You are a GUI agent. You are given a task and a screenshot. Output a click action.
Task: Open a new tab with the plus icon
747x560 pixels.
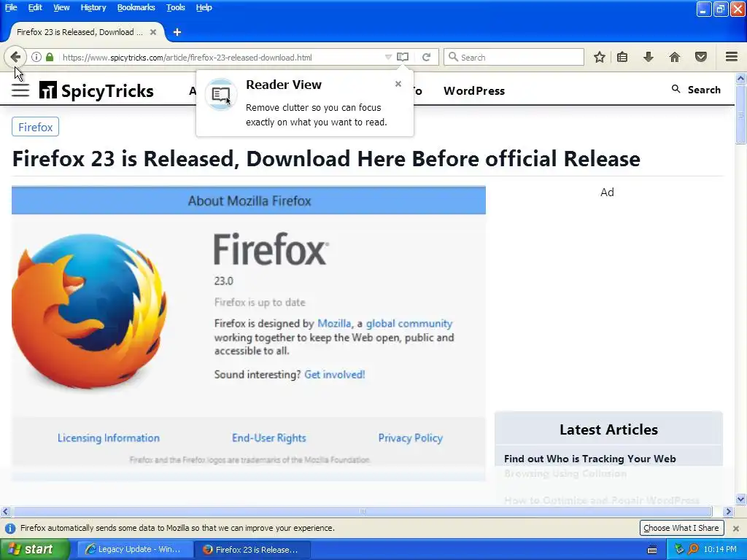coord(177,32)
